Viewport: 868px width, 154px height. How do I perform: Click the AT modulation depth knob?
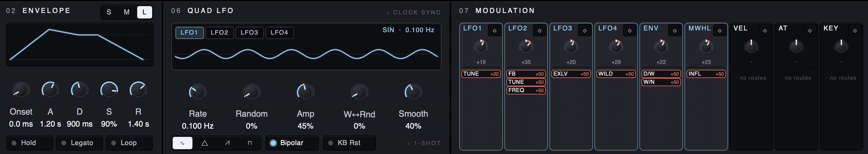tap(796, 47)
